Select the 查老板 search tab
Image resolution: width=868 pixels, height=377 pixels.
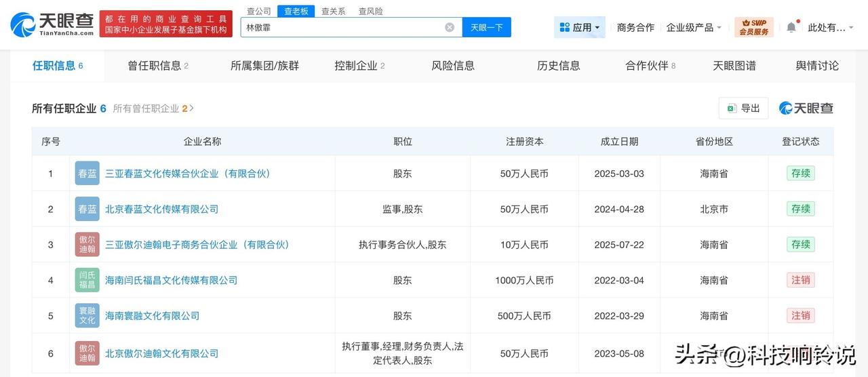pos(296,11)
